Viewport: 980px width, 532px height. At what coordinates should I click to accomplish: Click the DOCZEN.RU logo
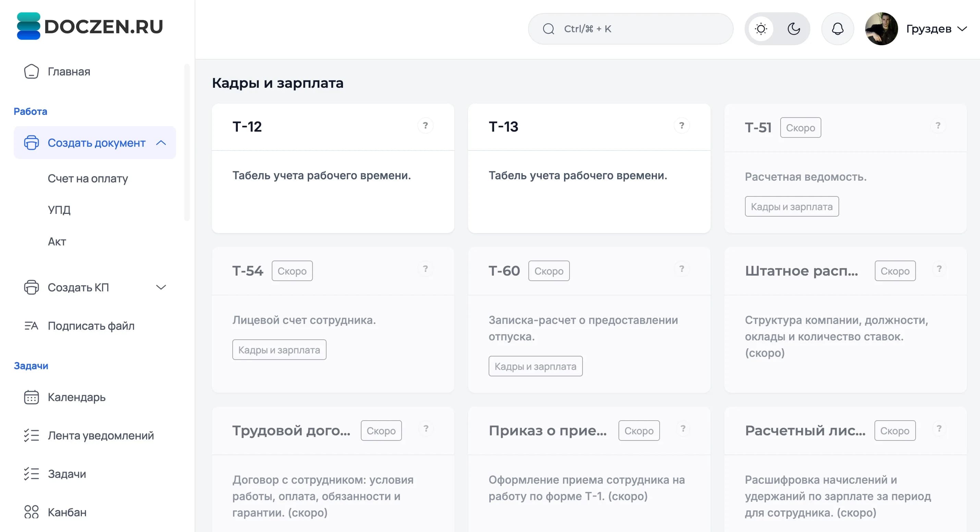click(x=90, y=26)
